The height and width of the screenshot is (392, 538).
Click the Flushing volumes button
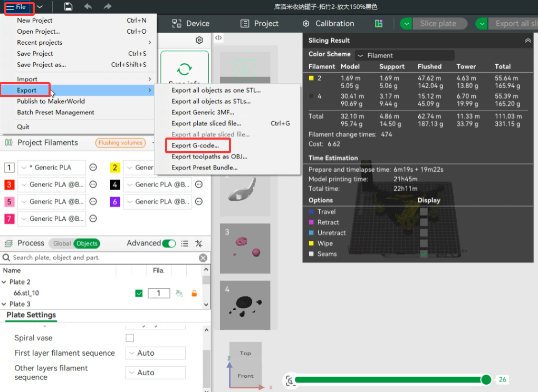coord(120,142)
